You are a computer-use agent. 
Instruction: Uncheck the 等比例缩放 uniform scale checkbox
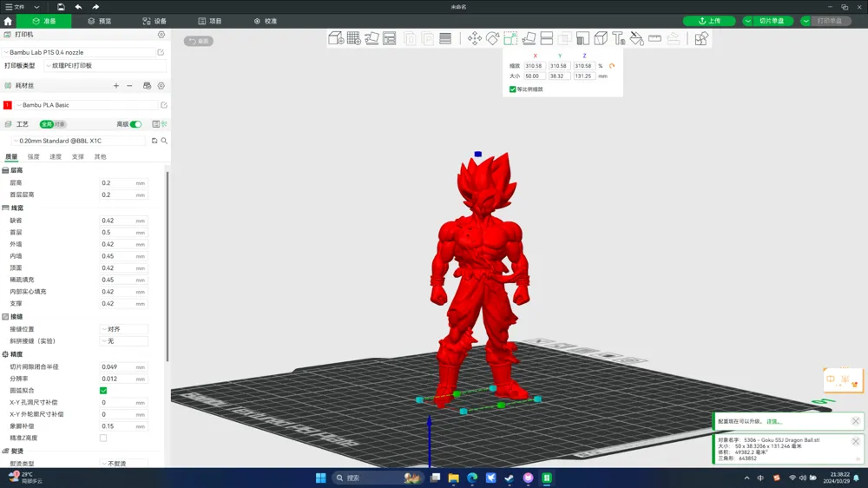513,89
